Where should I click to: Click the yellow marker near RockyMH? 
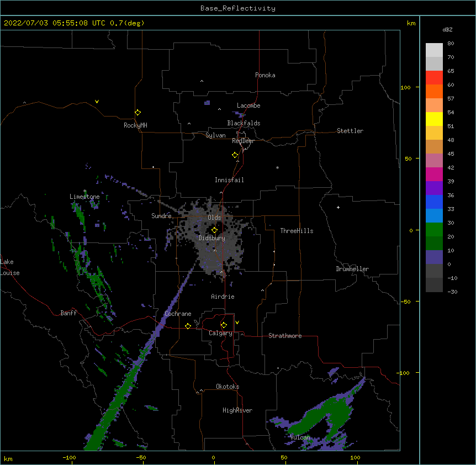(137, 112)
